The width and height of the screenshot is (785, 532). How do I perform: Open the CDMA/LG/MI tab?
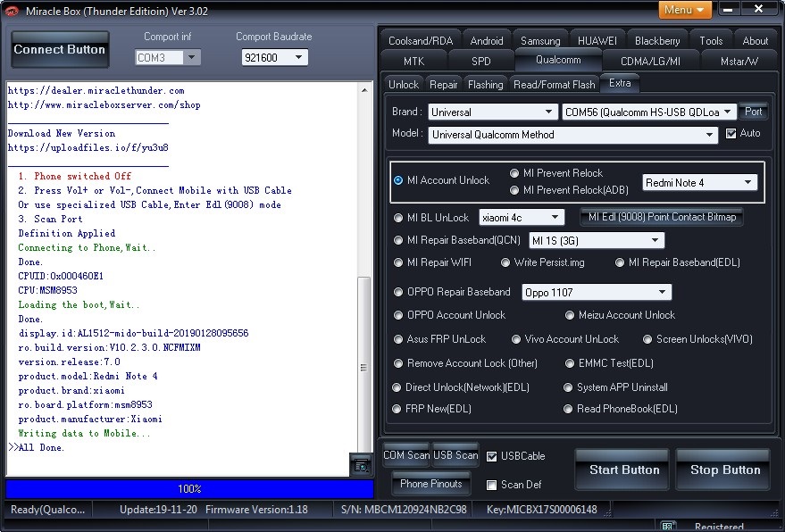coord(650,62)
